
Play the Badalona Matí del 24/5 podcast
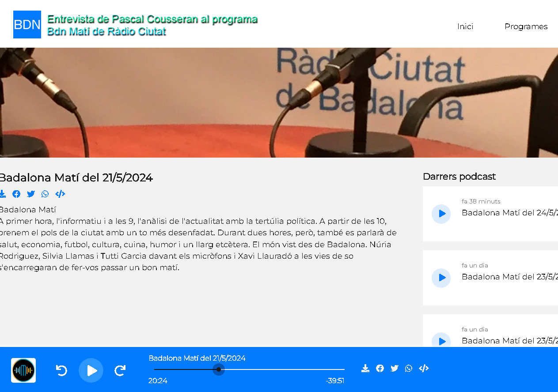click(x=441, y=214)
